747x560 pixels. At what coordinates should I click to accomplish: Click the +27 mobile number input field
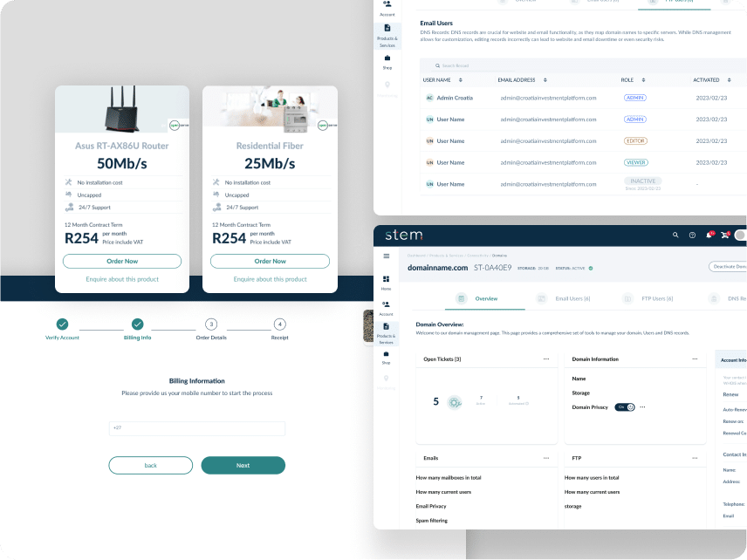pos(196,428)
